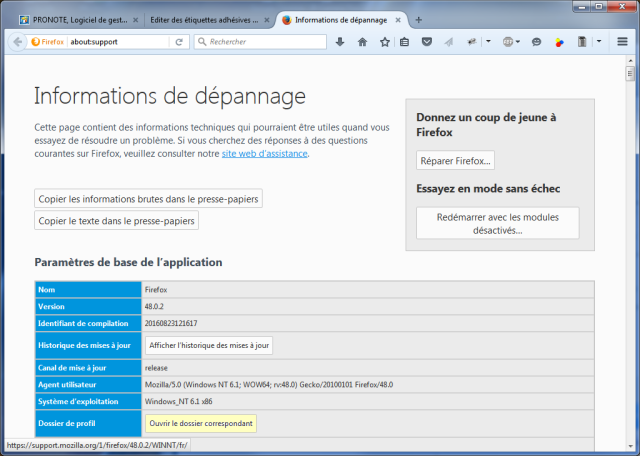Click the Pocket shield icon
Screen dimensions: 640x456
coord(427,42)
